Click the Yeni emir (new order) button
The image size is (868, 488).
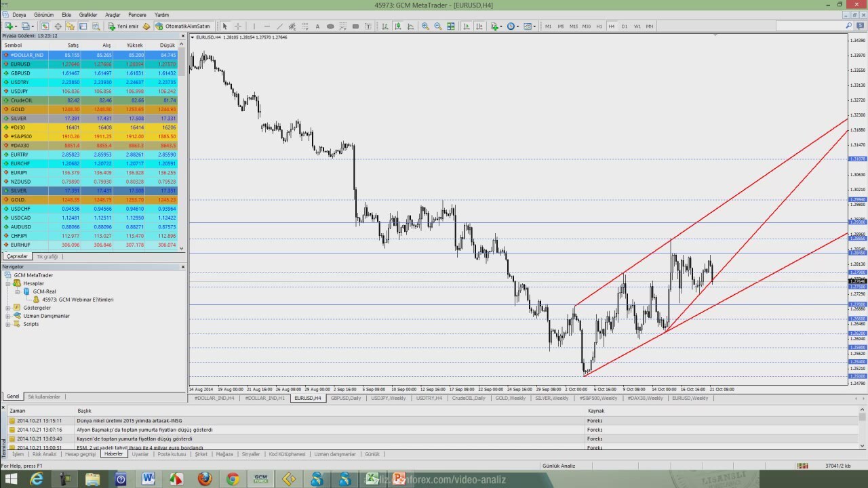[x=123, y=26]
